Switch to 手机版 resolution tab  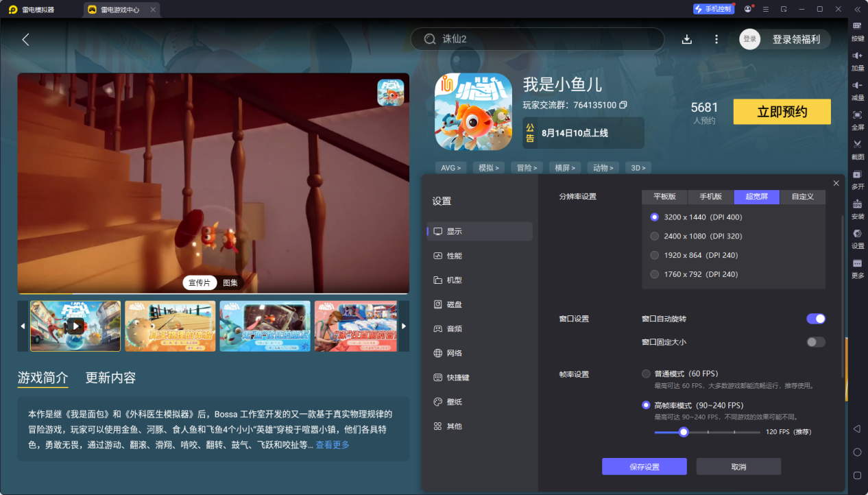pyautogui.click(x=711, y=197)
